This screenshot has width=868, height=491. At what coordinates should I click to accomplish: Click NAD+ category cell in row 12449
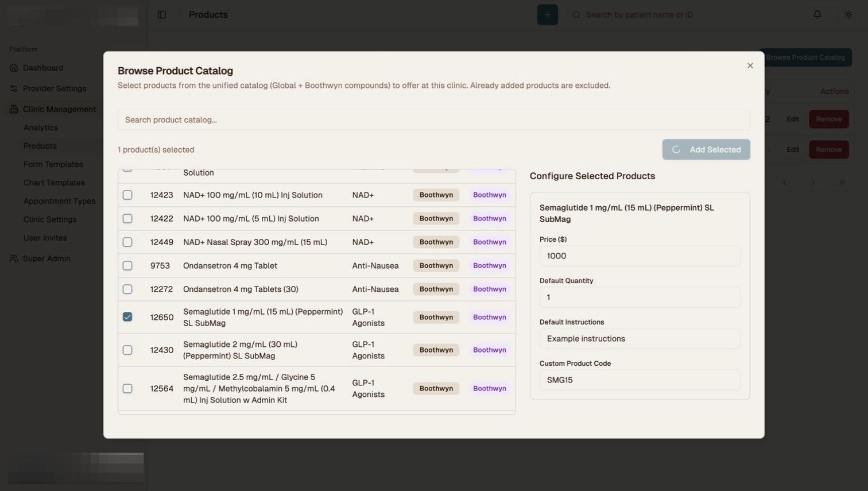[363, 242]
